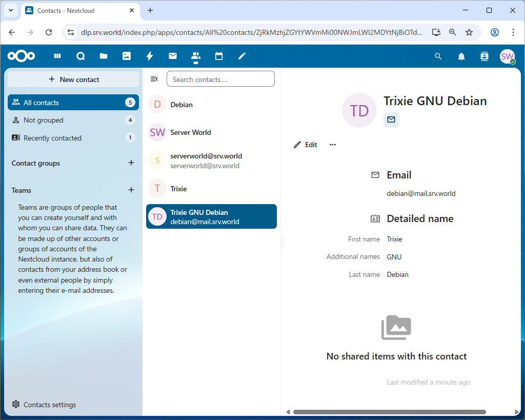This screenshot has height=420, width=525.
Task: Click the horizontal scrollbar in details pane
Action: pyautogui.click(x=390, y=412)
